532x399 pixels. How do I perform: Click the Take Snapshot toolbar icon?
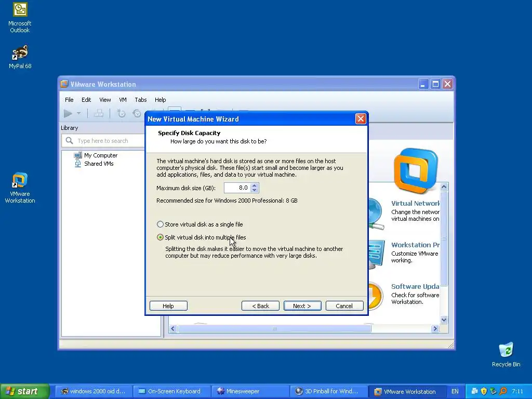coord(121,113)
